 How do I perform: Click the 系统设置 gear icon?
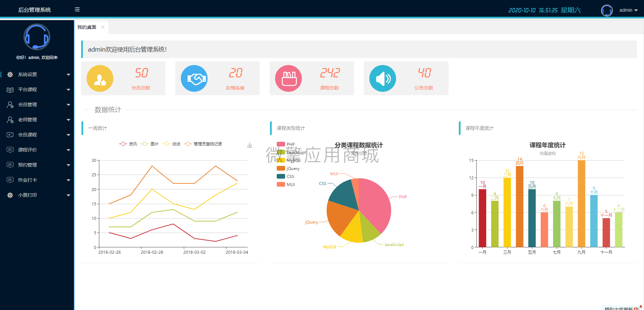[10, 74]
